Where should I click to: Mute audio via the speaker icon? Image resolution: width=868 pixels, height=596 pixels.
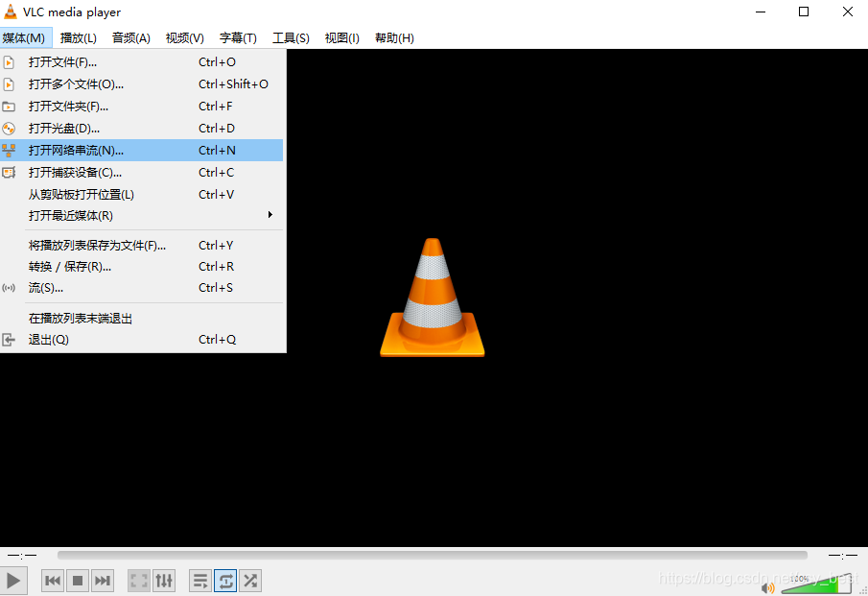[768, 587]
